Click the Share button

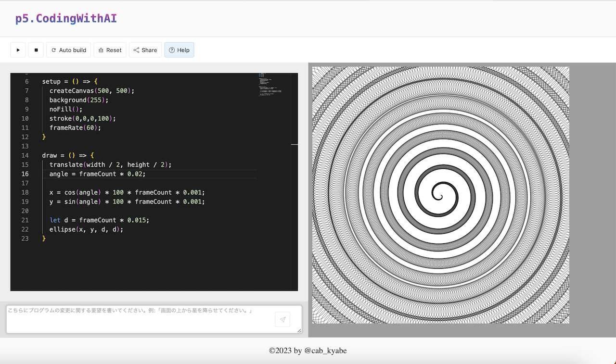click(145, 50)
